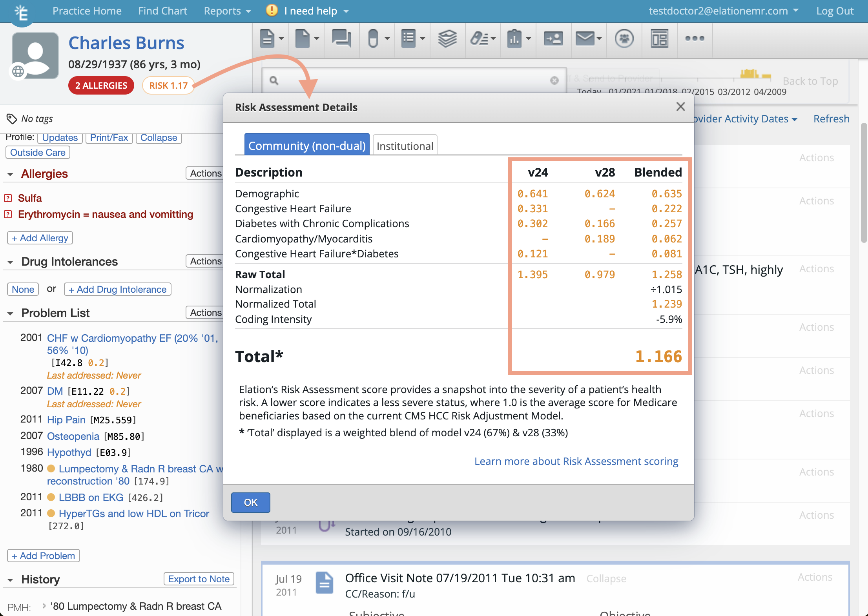The height and width of the screenshot is (616, 868).
Task: Click the OK button in dialog
Action: (x=250, y=502)
